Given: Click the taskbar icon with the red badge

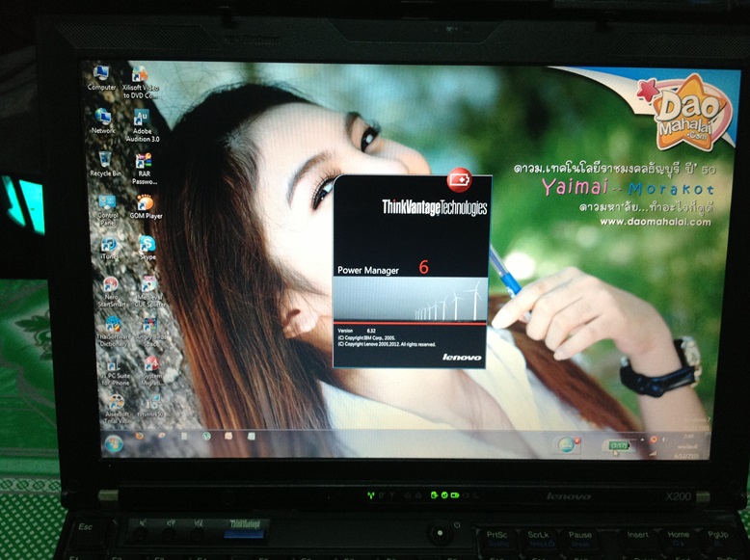Looking at the screenshot, I should coord(567,444).
